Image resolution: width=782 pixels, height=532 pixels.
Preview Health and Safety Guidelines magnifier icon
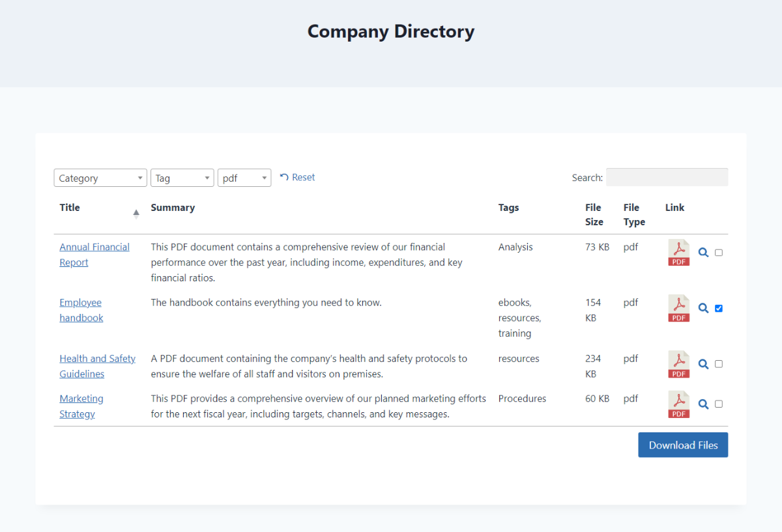(703, 364)
